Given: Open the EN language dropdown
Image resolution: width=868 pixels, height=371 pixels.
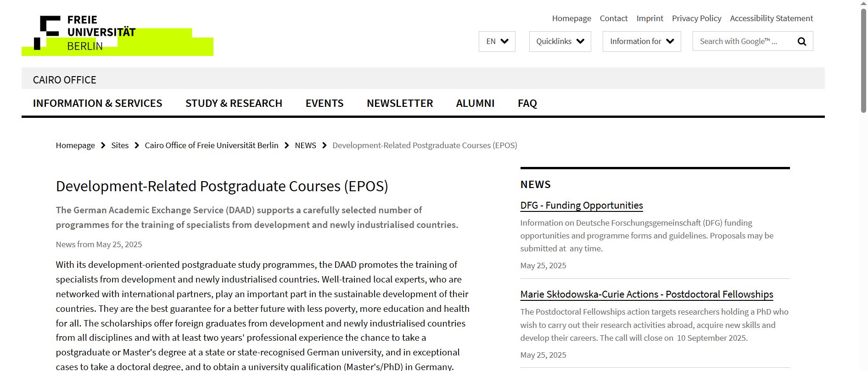Looking at the screenshot, I should coord(497,41).
